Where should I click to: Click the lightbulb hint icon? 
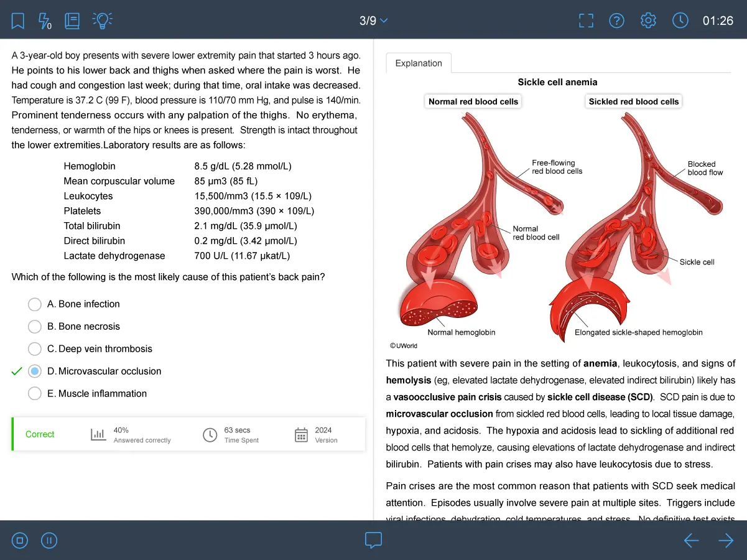tap(102, 21)
